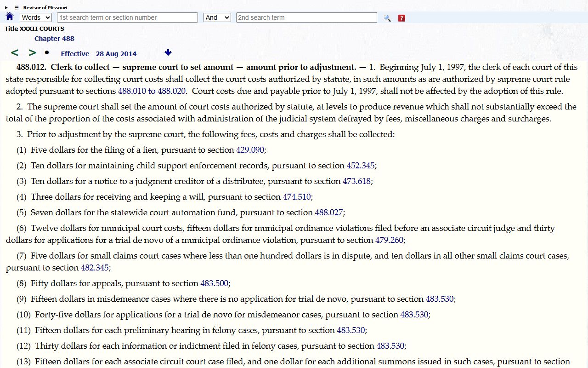Open 483.530 link in item (12)
588x368 pixels.
click(x=390, y=346)
